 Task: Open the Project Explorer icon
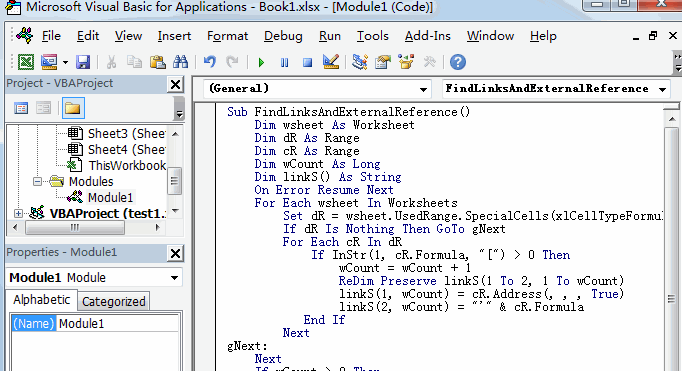(360, 62)
